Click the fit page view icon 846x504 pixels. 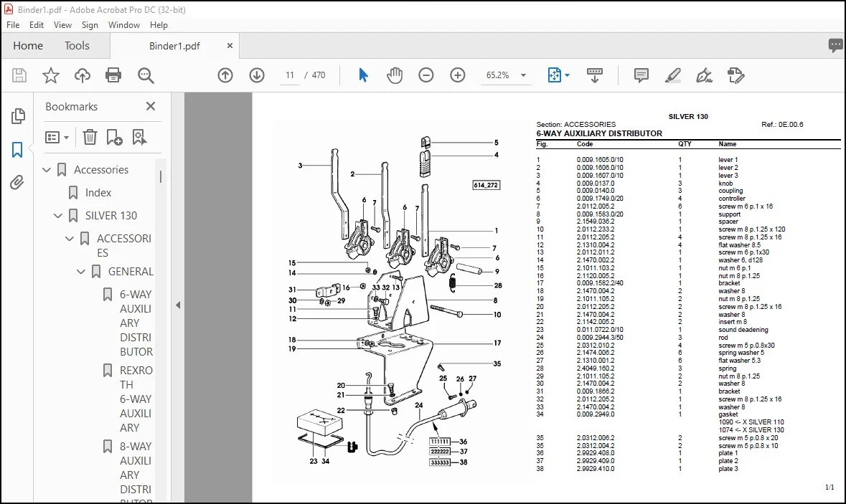(x=554, y=75)
